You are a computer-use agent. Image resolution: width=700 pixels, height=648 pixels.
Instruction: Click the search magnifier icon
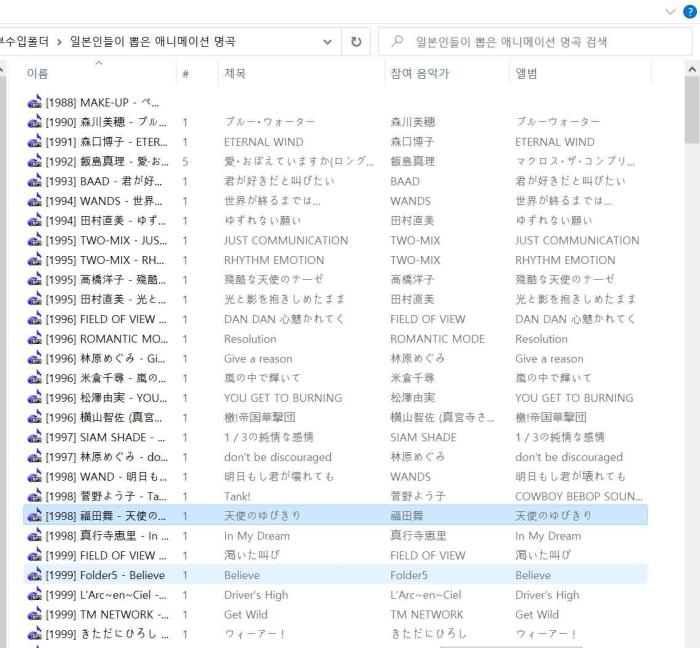click(x=397, y=41)
